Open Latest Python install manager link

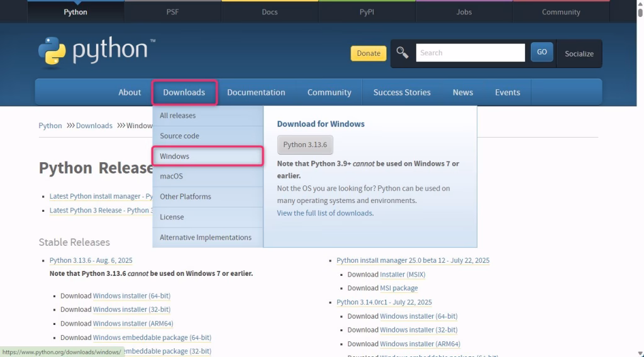pos(101,196)
